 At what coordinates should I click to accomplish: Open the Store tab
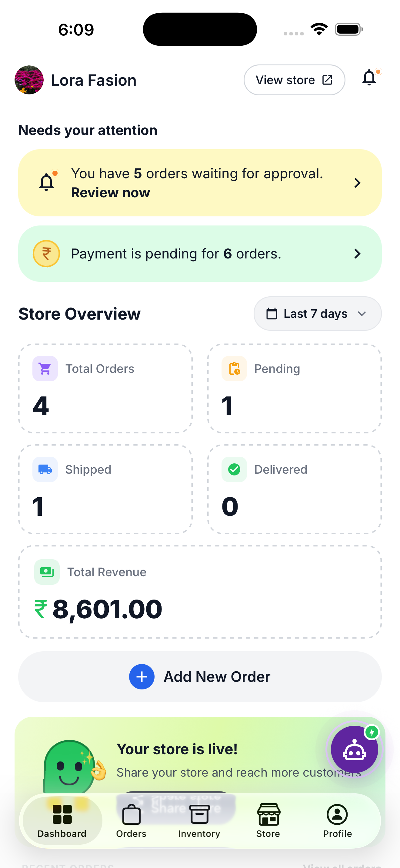tap(268, 821)
